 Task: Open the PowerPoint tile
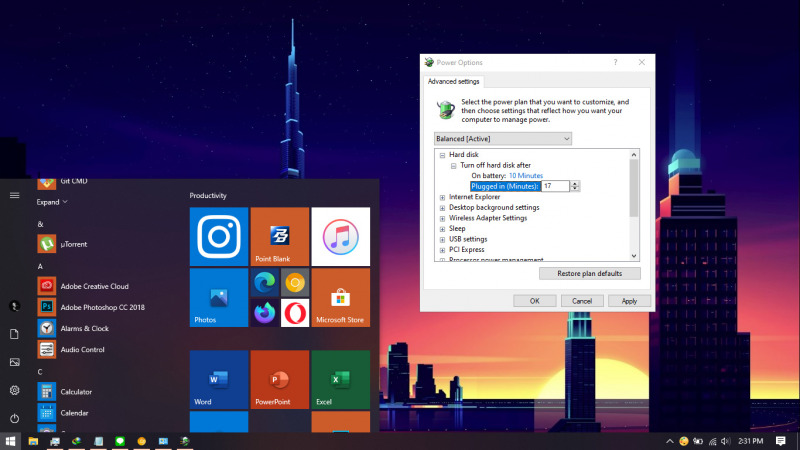coord(280,380)
